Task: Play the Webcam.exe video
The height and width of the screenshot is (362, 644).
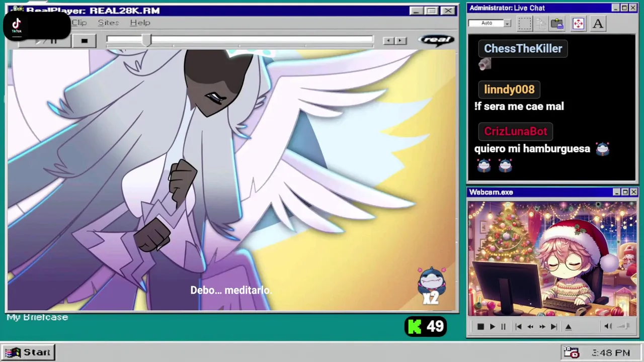Action: click(492, 327)
